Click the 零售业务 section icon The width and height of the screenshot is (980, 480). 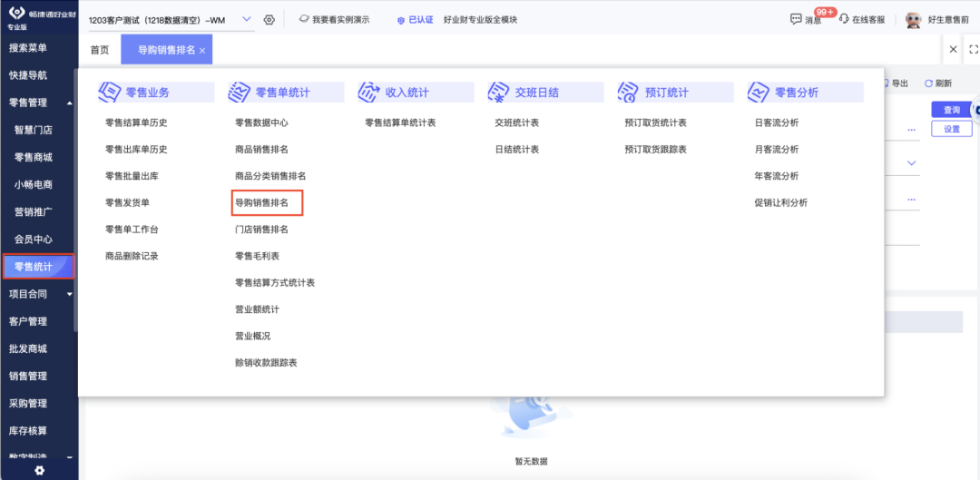(x=110, y=93)
